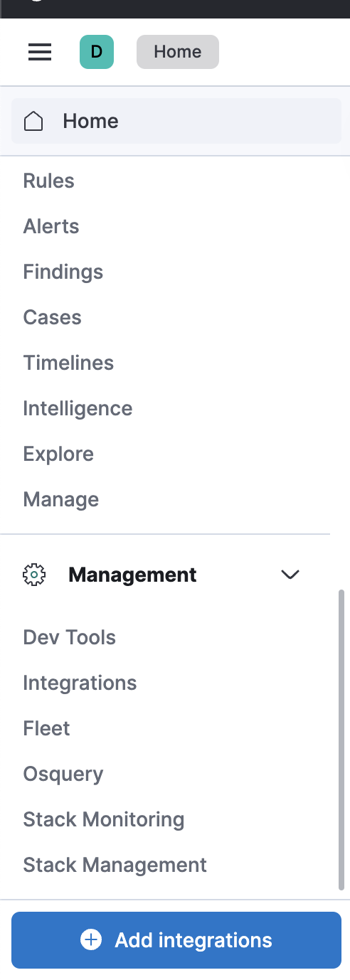The image size is (350, 980).
Task: Select the Home breadcrumb badge
Action: click(x=178, y=52)
